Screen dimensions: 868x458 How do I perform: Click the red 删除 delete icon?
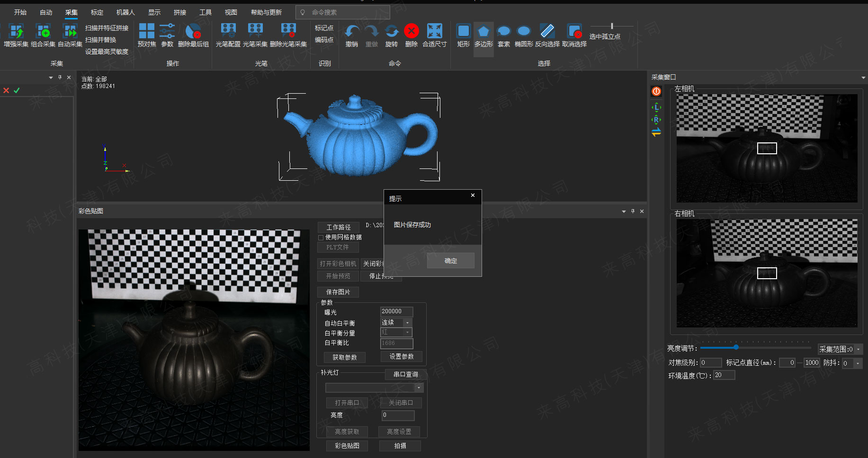tap(411, 31)
